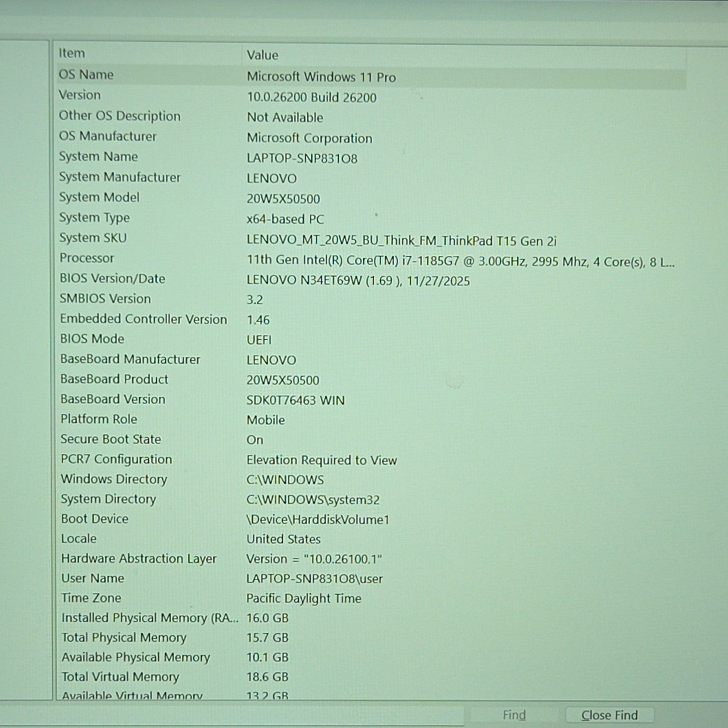The height and width of the screenshot is (728, 728).
Task: Click the Find button
Action: [514, 715]
